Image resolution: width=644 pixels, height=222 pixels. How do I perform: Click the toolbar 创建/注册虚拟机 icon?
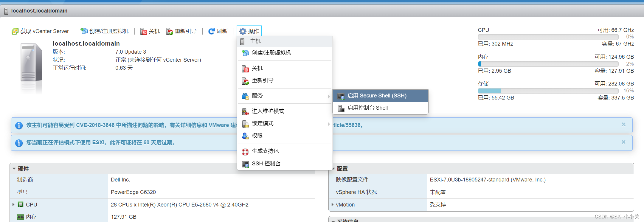(x=84, y=31)
